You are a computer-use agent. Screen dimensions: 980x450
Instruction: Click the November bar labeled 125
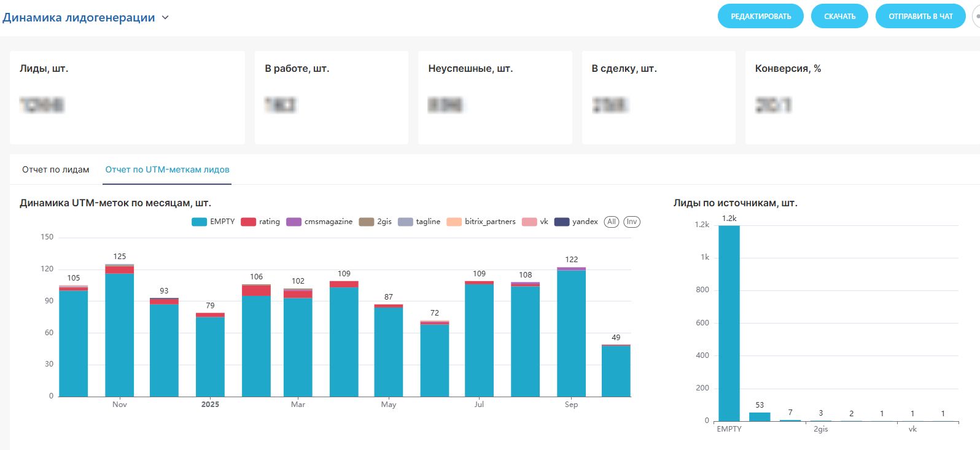pos(120,332)
